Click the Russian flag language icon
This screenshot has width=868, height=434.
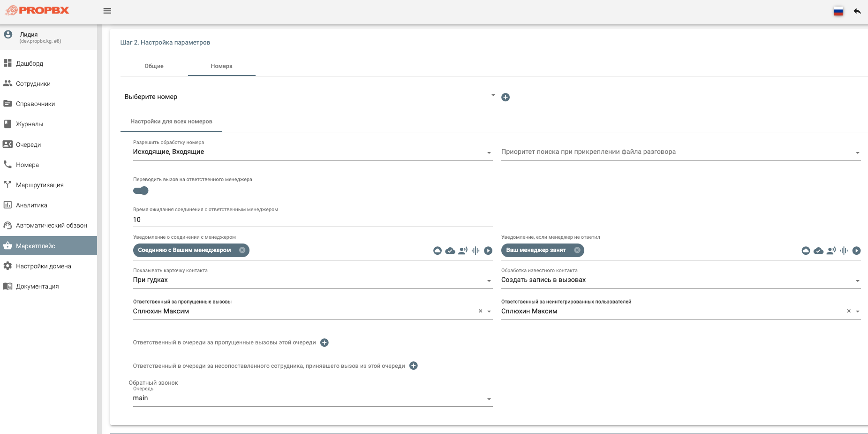point(838,11)
